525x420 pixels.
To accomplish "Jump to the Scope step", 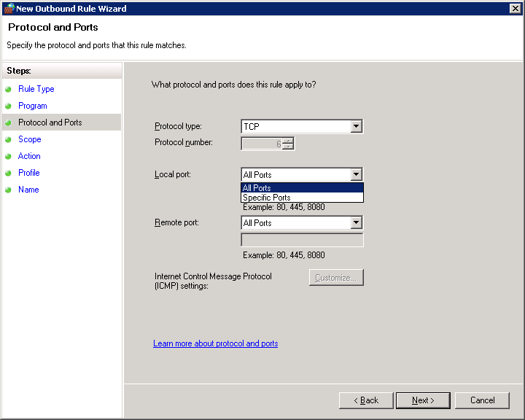I will (x=29, y=139).
